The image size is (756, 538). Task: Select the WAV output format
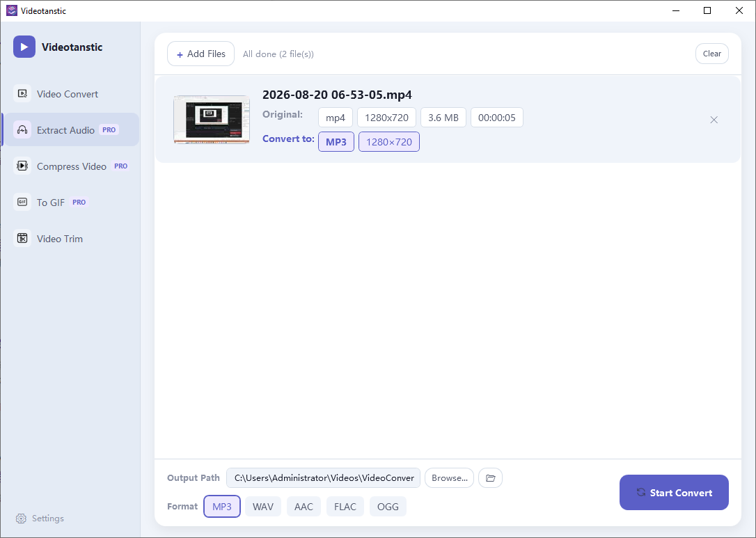[262, 507]
